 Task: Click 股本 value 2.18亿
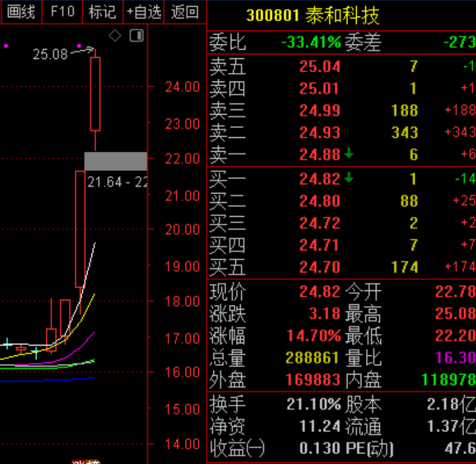click(x=451, y=404)
